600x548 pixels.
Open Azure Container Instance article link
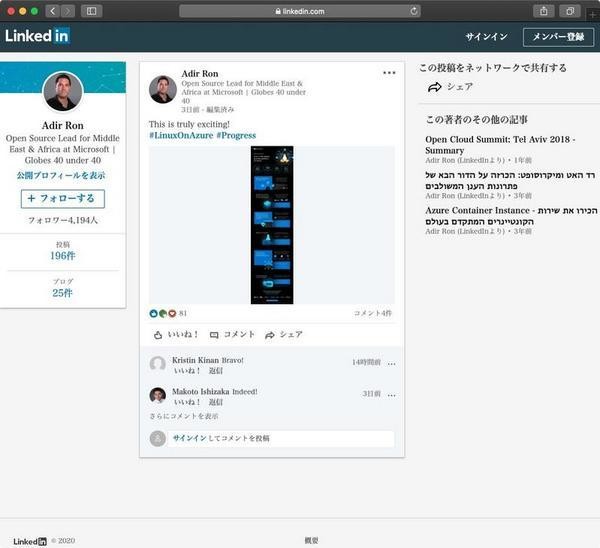point(511,216)
